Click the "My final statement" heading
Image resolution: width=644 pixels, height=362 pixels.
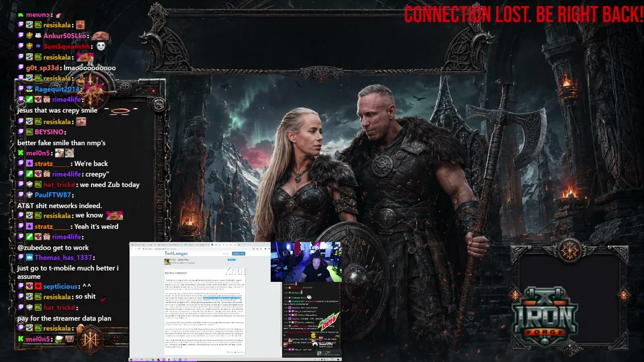coord(176,273)
